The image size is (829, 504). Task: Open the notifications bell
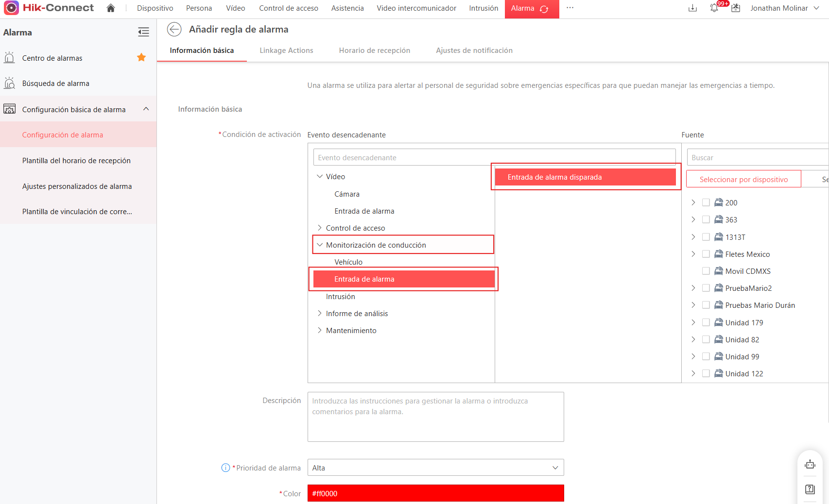(x=714, y=8)
